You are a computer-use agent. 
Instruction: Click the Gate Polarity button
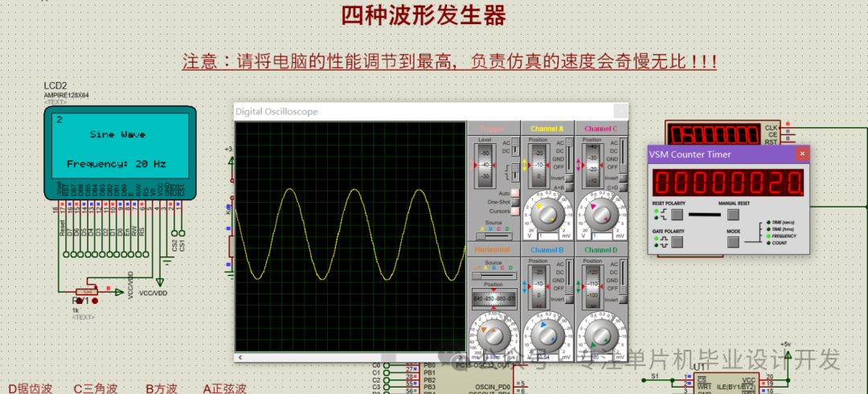[x=677, y=241]
